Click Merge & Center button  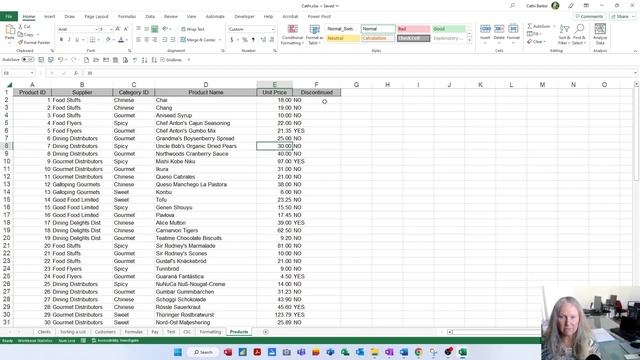(198, 40)
